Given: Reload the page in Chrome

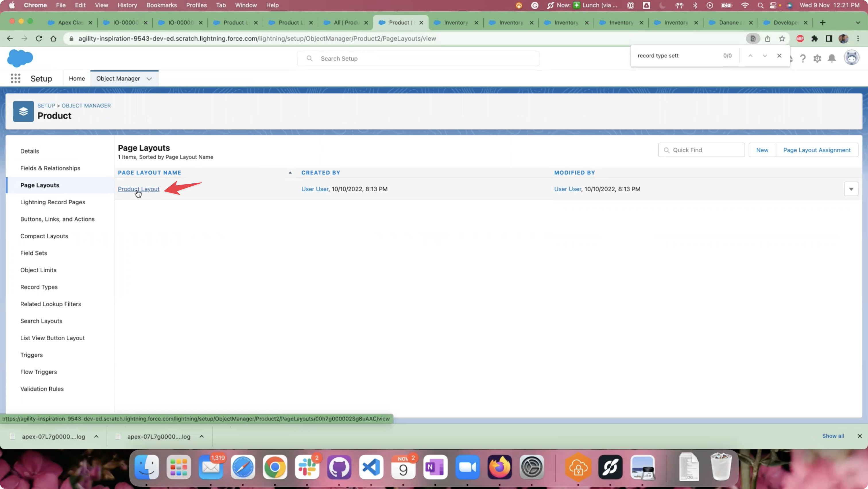Looking at the screenshot, I should click(x=39, y=39).
